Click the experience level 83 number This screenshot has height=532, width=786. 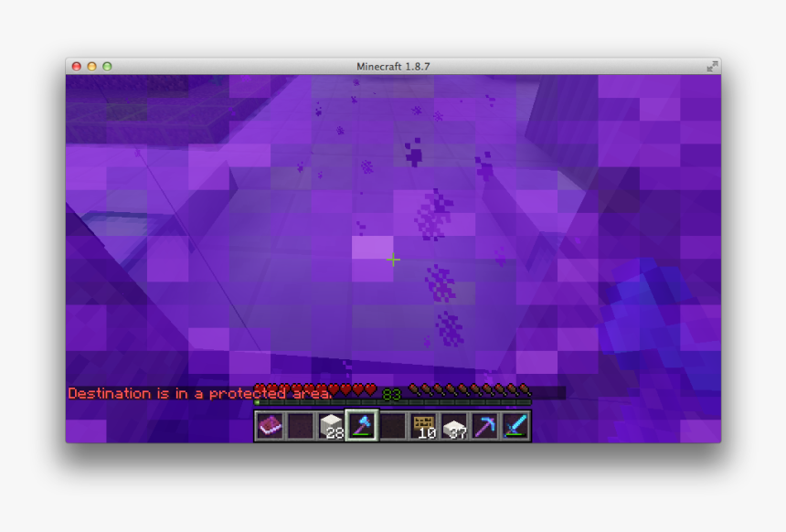(391, 395)
